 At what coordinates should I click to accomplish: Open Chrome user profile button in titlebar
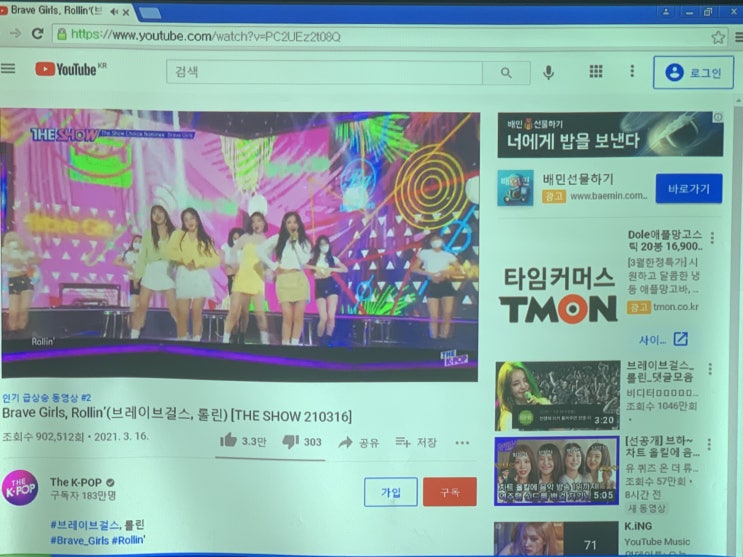(x=666, y=12)
